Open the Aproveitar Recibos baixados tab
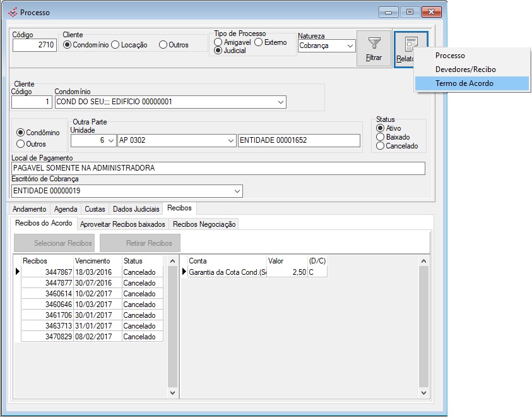The image size is (532, 417). [x=122, y=224]
